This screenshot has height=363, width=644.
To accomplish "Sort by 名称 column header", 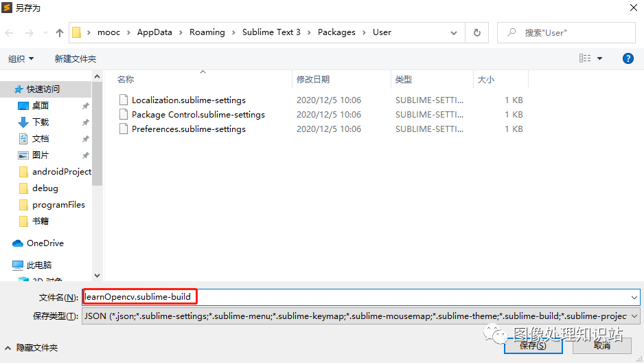I will (x=126, y=79).
